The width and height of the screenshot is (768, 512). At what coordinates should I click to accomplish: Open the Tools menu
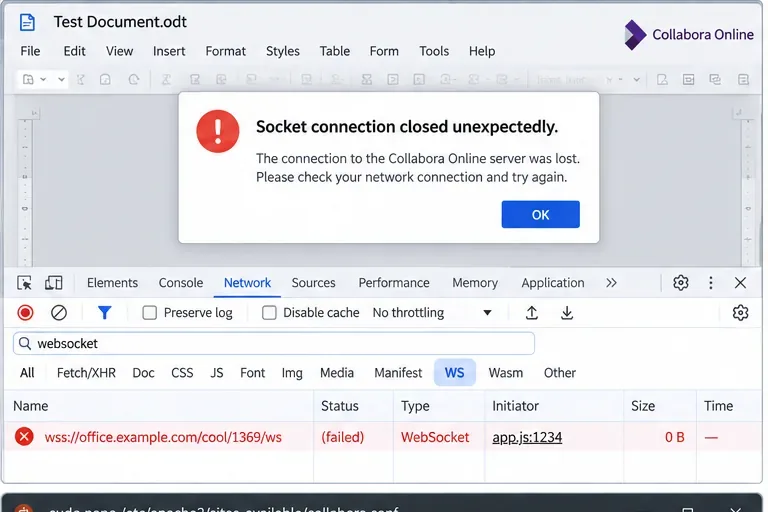point(434,51)
